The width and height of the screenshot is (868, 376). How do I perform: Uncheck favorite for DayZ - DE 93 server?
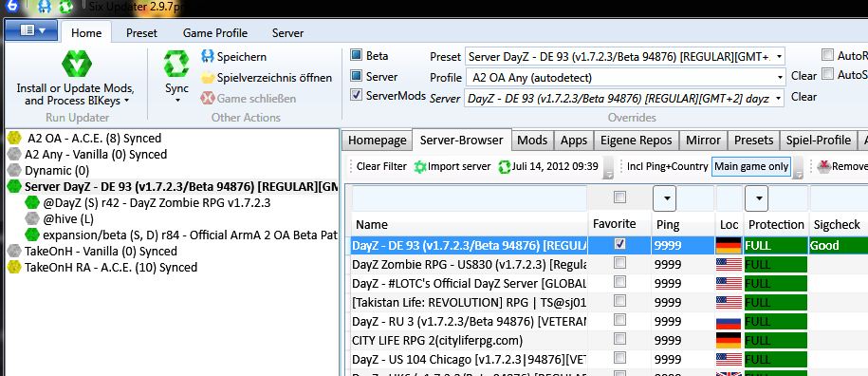click(619, 244)
